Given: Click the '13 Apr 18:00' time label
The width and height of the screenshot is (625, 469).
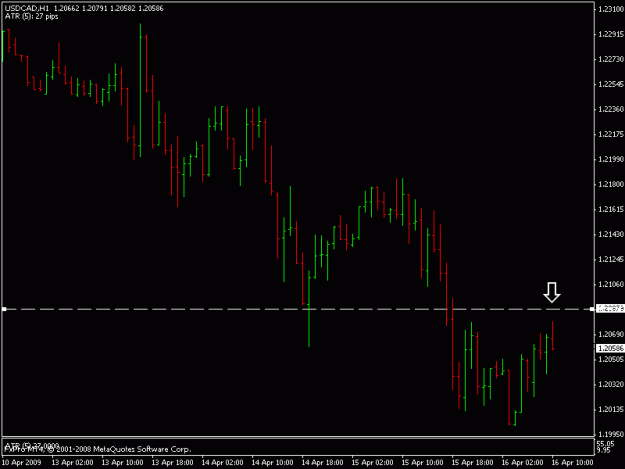Looking at the screenshot, I should 173,463.
